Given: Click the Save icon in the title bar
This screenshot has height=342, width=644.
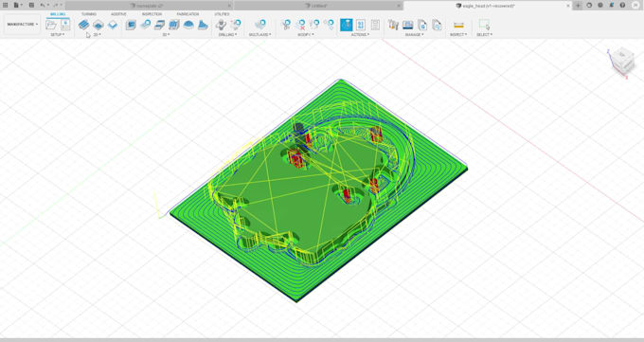Looking at the screenshot, I should [31, 6].
